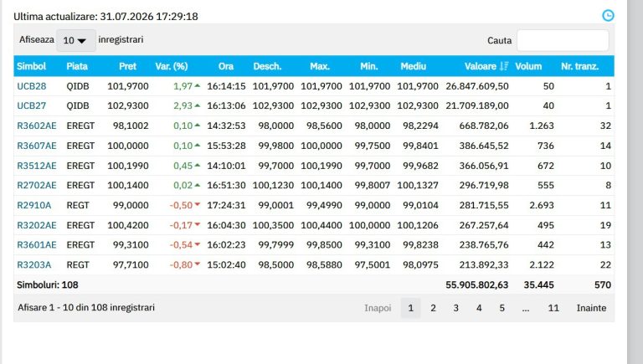Screen dimensions: 643x364
Task: Sort table by Var. (%) column
Action: coord(172,66)
